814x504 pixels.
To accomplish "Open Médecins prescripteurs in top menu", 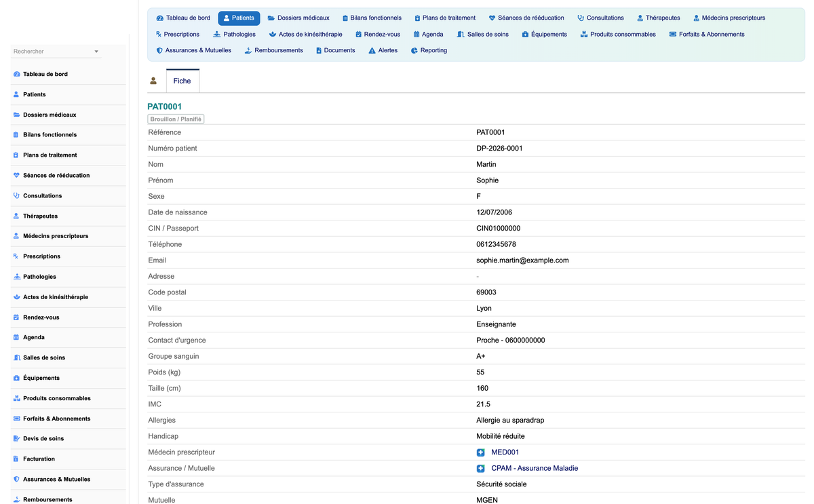I will click(x=729, y=18).
